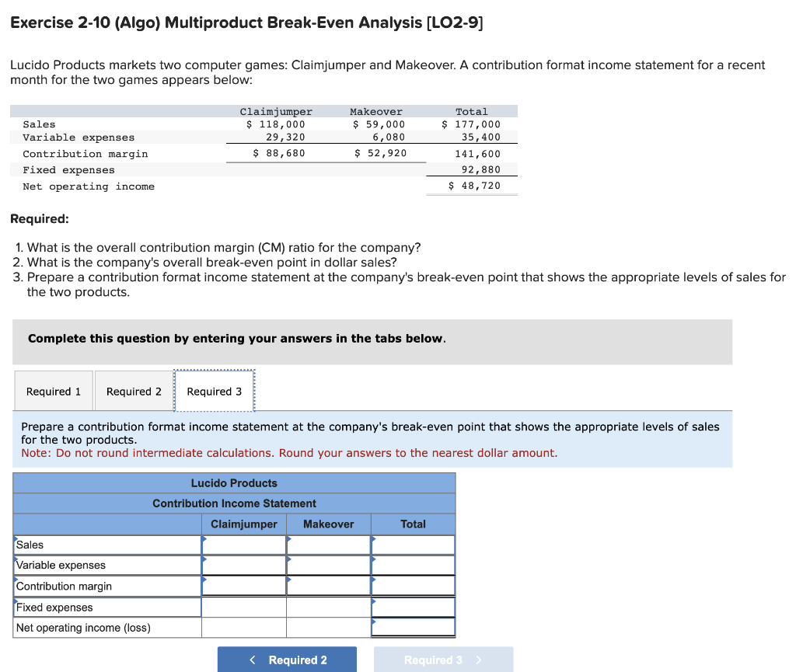Click the '< Required 2' navigation button
Viewport: 796px width, 672px height.
(x=287, y=659)
